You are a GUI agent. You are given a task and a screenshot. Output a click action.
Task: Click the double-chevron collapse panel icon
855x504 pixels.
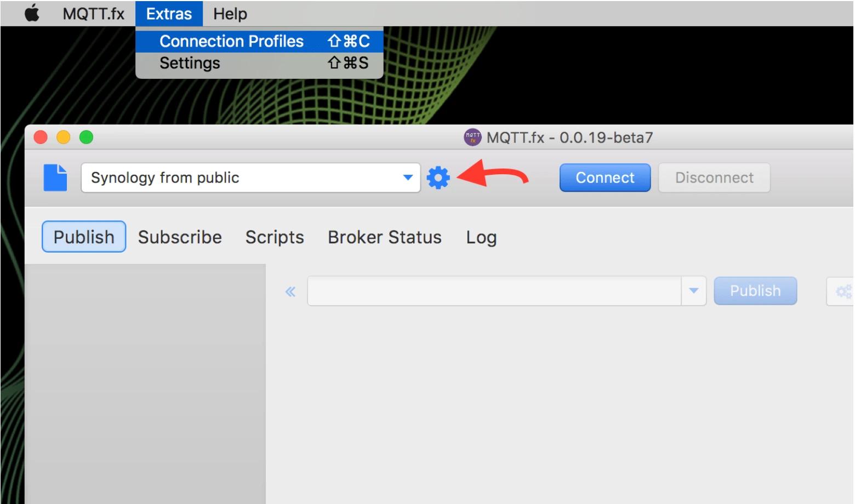click(x=290, y=291)
